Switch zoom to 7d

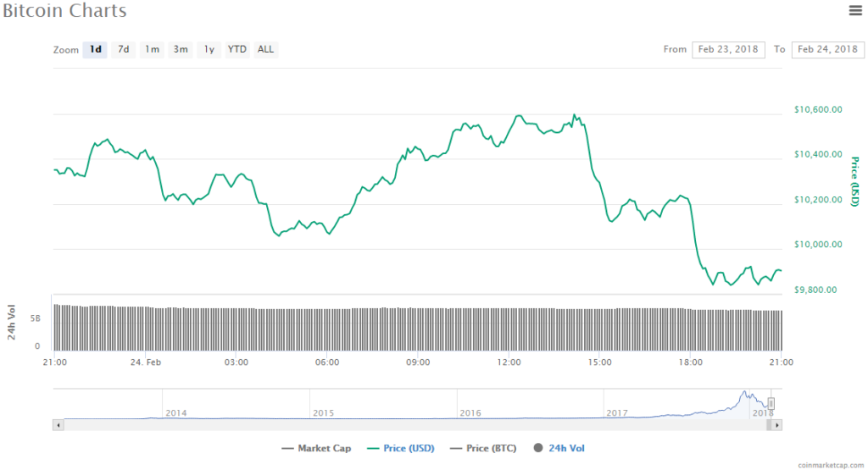tap(124, 49)
